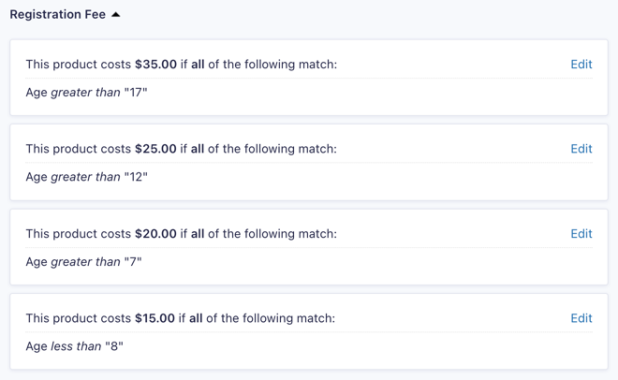The image size is (618, 380).
Task: Click the $35.00 price text
Action: (x=156, y=64)
